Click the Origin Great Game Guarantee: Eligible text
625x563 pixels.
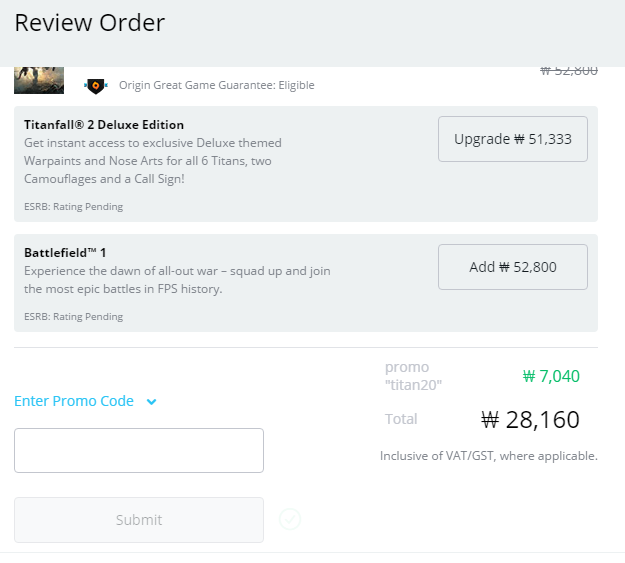216,85
